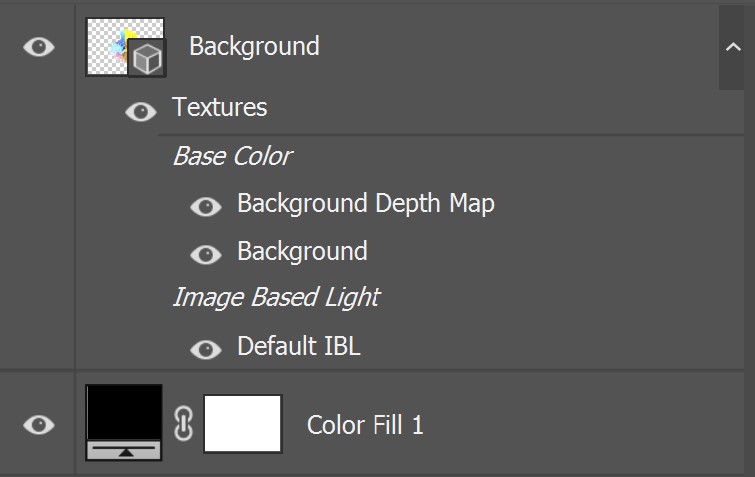Select the Default IBL entry
Image resolution: width=755 pixels, height=477 pixels.
299,346
